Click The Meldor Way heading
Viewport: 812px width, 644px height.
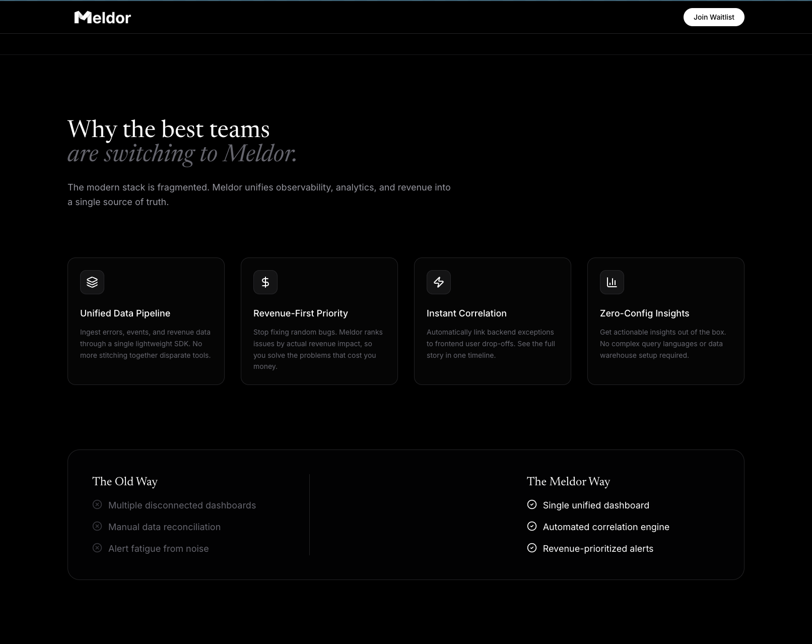tap(568, 482)
